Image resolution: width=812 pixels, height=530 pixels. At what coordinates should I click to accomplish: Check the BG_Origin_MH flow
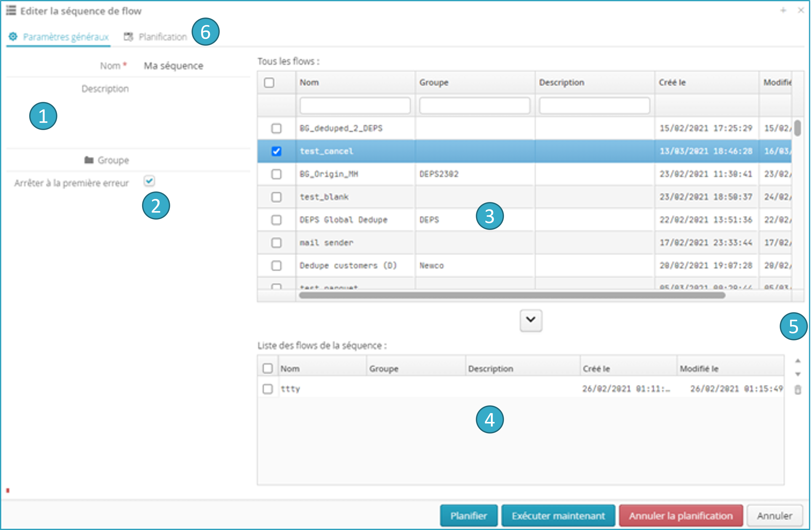click(x=276, y=174)
